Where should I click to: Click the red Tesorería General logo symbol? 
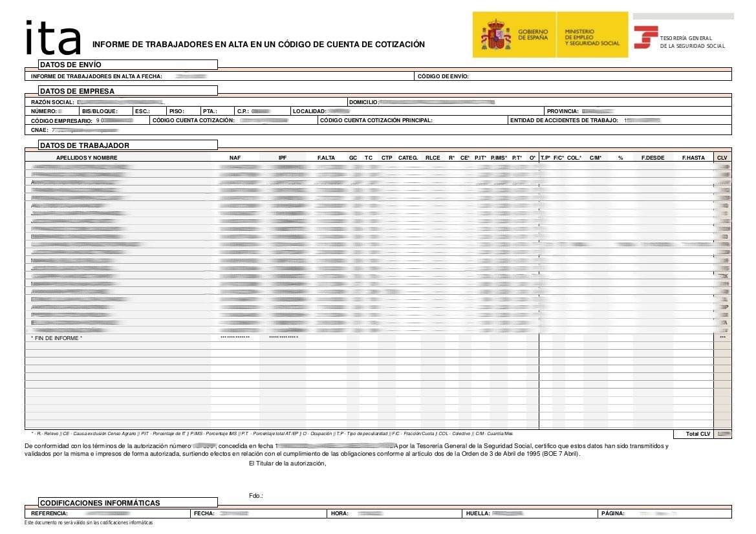[645, 37]
